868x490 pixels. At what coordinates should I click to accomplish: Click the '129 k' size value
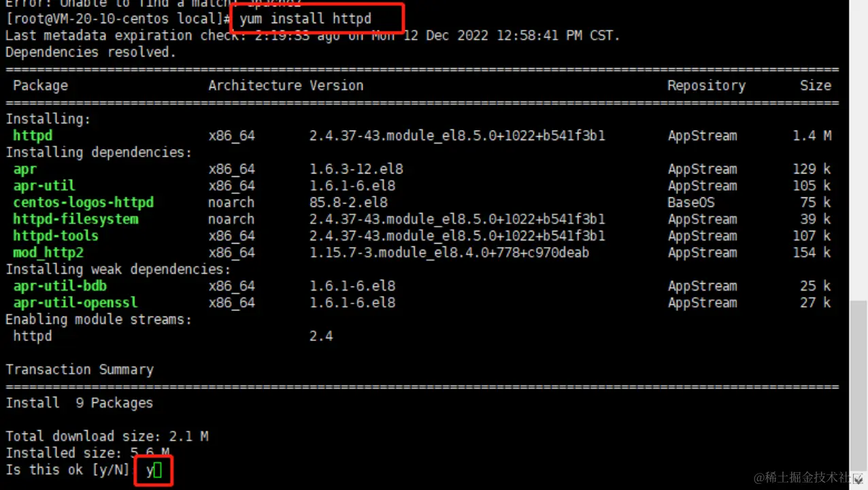coord(812,169)
